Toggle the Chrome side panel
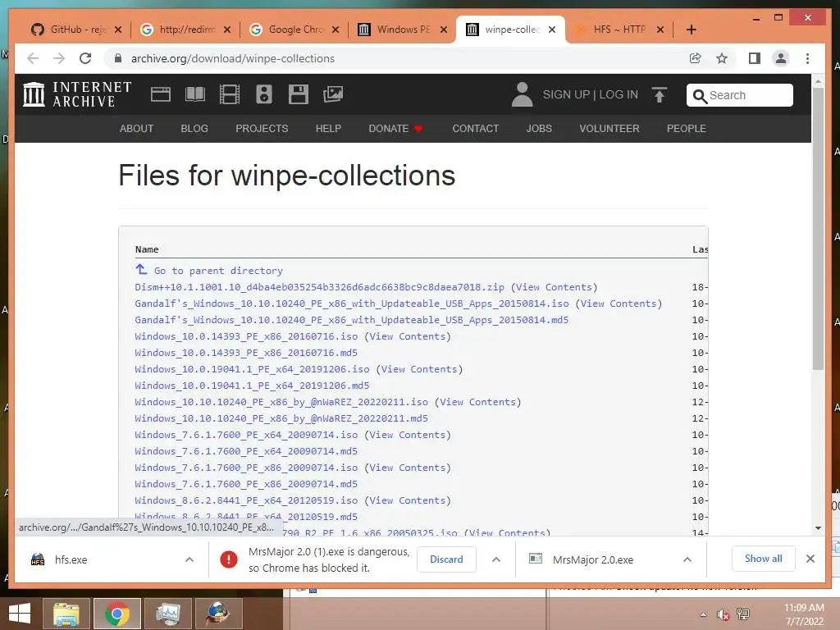 (755, 58)
